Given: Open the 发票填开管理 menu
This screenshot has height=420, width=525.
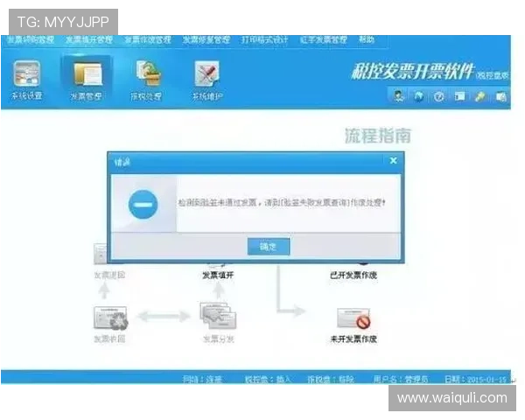Looking at the screenshot, I should tap(88, 40).
